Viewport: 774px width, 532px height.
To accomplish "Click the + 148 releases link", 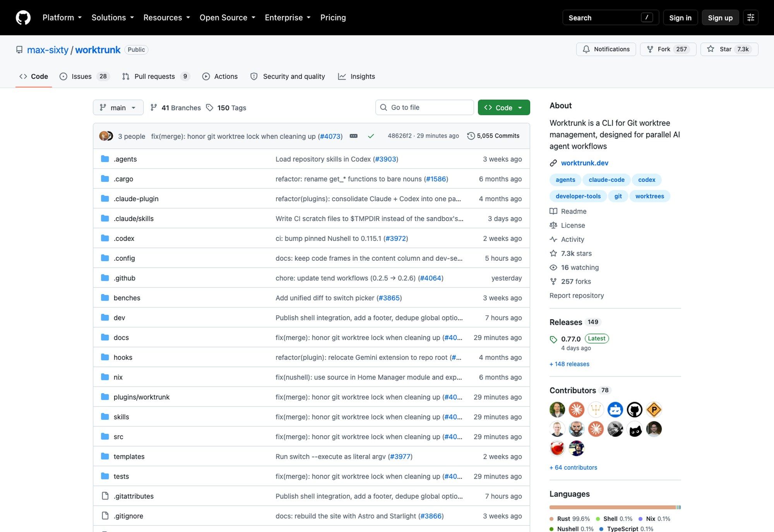I will 569,364.
